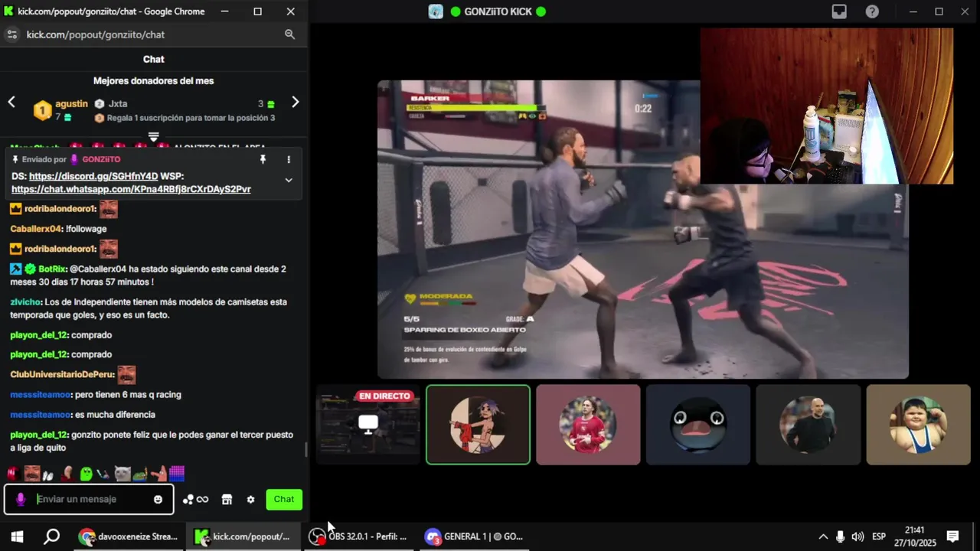Select the red M quick emote
The image size is (980, 551).
point(11,474)
